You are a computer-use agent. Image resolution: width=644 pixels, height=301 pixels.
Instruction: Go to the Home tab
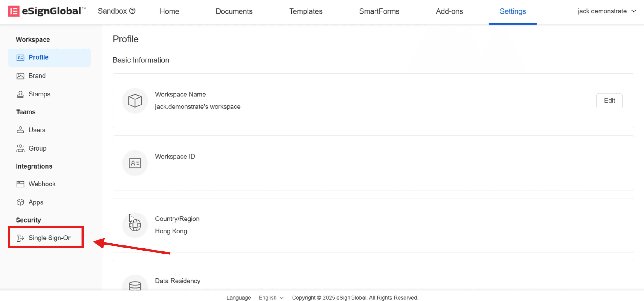pyautogui.click(x=169, y=11)
